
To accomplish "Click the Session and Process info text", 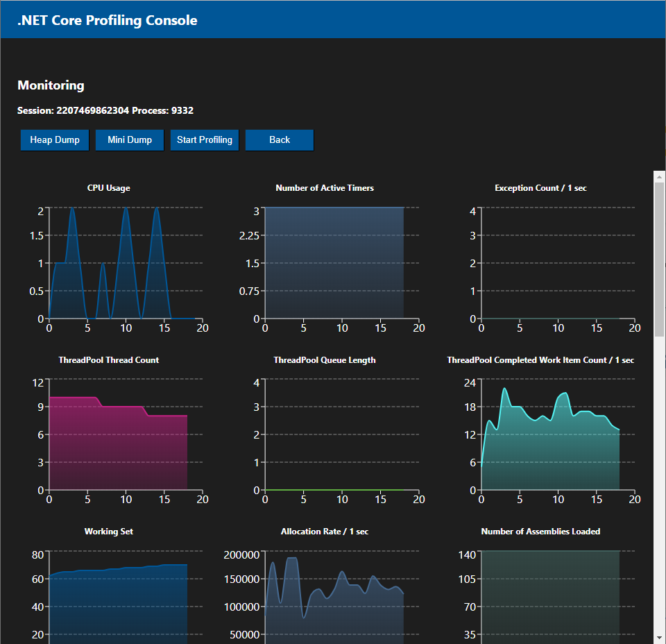I will pos(105,111).
